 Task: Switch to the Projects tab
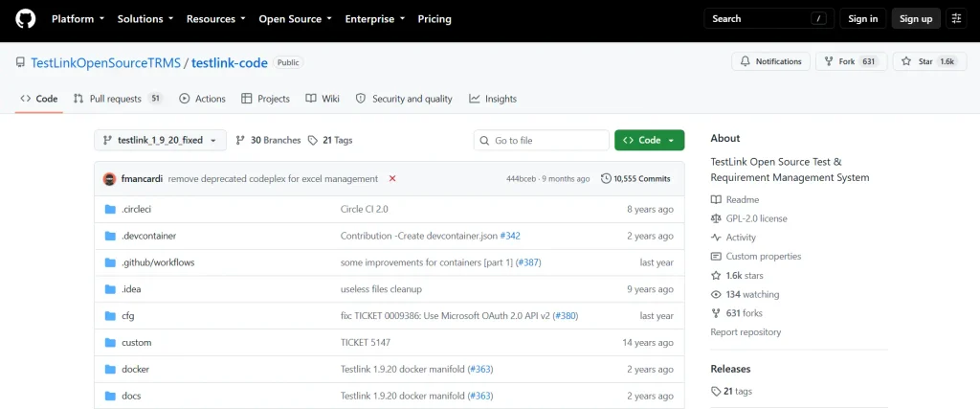point(266,99)
